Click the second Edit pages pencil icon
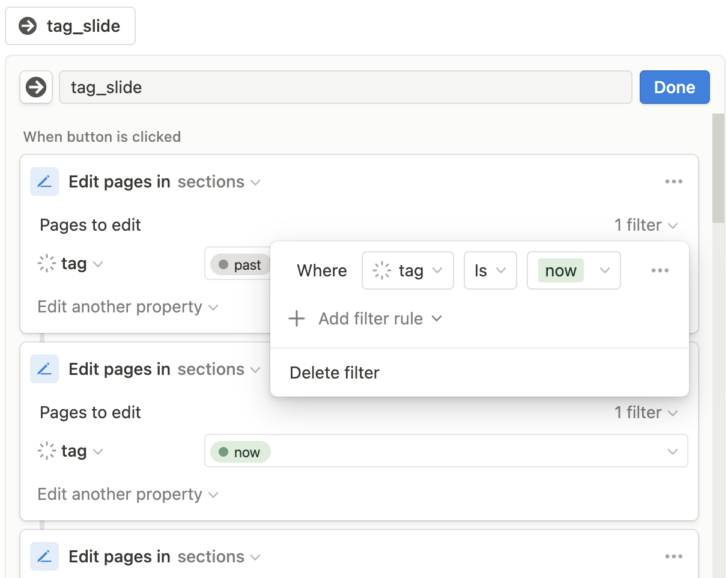 click(x=44, y=369)
